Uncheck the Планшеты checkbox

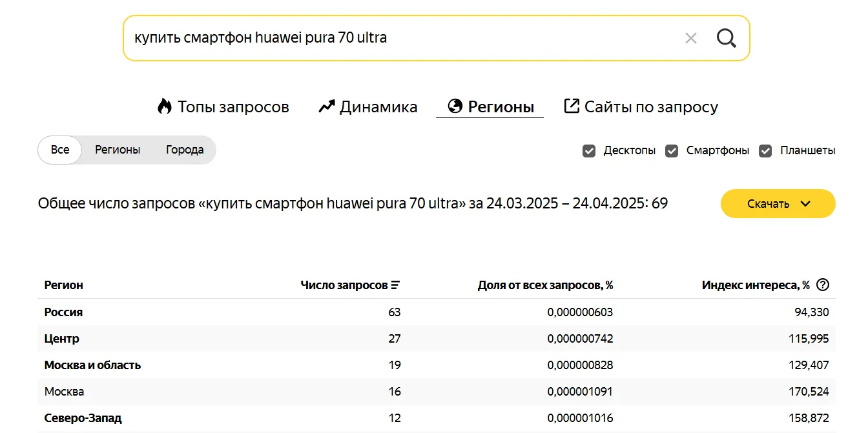click(x=765, y=151)
